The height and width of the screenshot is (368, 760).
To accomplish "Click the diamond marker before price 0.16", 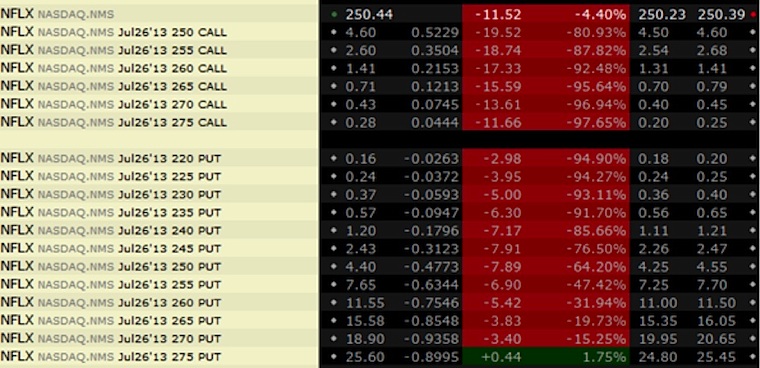I will tap(333, 158).
